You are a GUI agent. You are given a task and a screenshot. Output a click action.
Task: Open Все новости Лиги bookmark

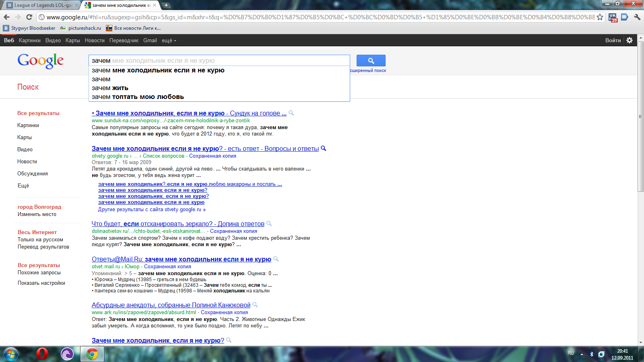(x=133, y=28)
